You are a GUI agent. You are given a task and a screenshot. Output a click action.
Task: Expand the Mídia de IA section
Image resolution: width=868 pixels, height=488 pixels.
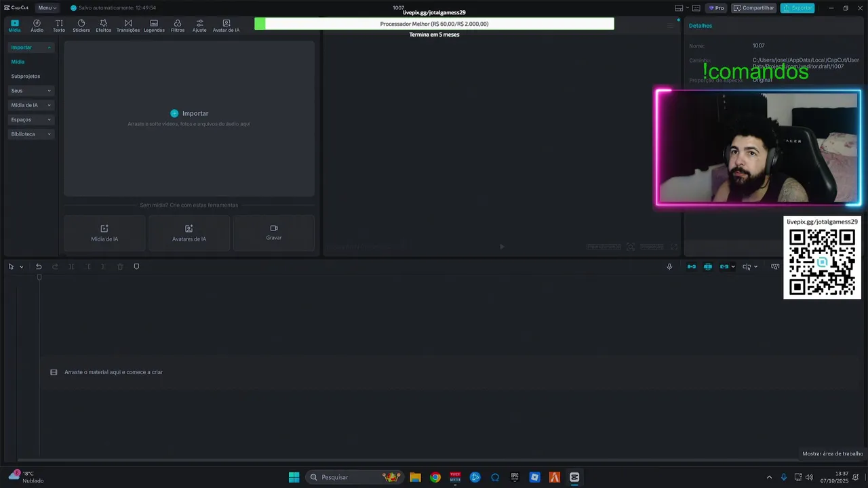click(x=31, y=105)
